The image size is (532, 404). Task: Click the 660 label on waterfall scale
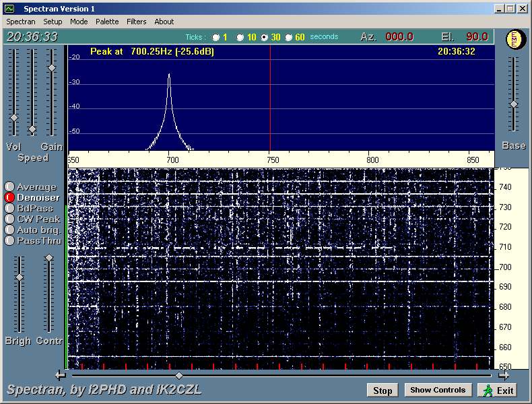[505, 347]
